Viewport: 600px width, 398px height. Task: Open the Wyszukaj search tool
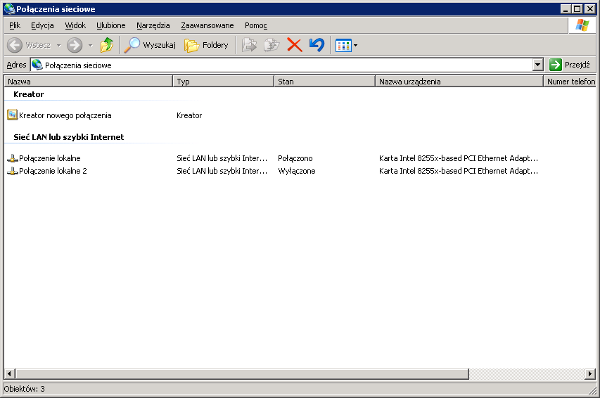click(150, 45)
